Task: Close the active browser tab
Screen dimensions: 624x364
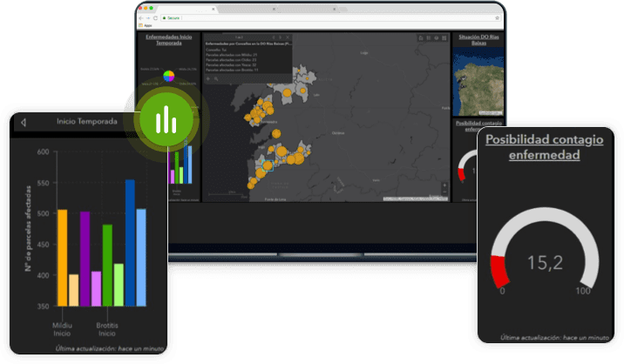Action: (x=214, y=10)
